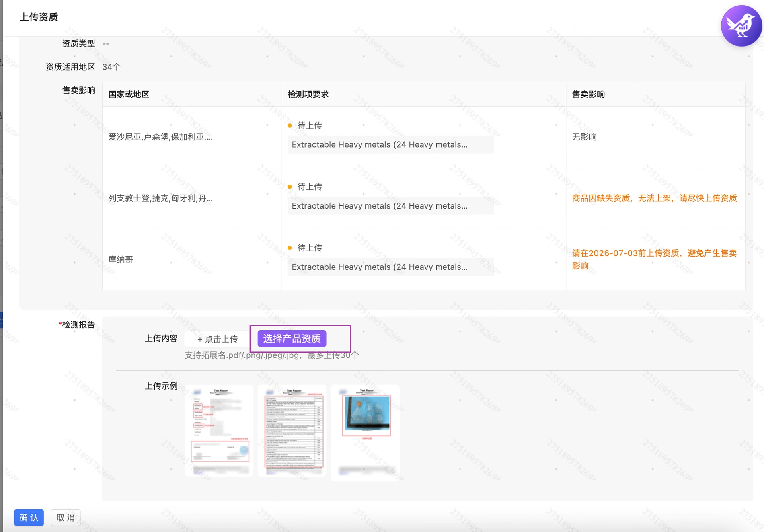Click the 取消 cancel button
This screenshot has width=764, height=532.
(x=66, y=518)
